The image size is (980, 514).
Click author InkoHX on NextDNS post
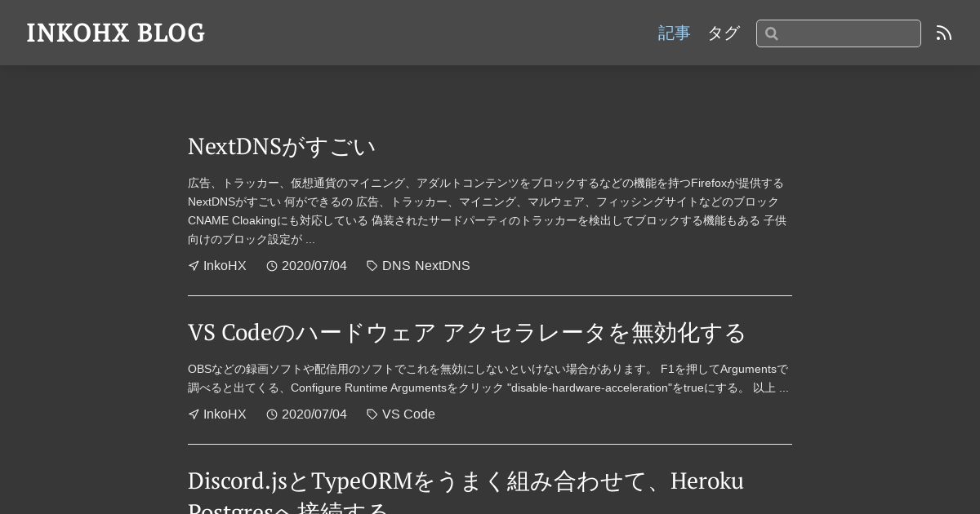click(x=225, y=265)
